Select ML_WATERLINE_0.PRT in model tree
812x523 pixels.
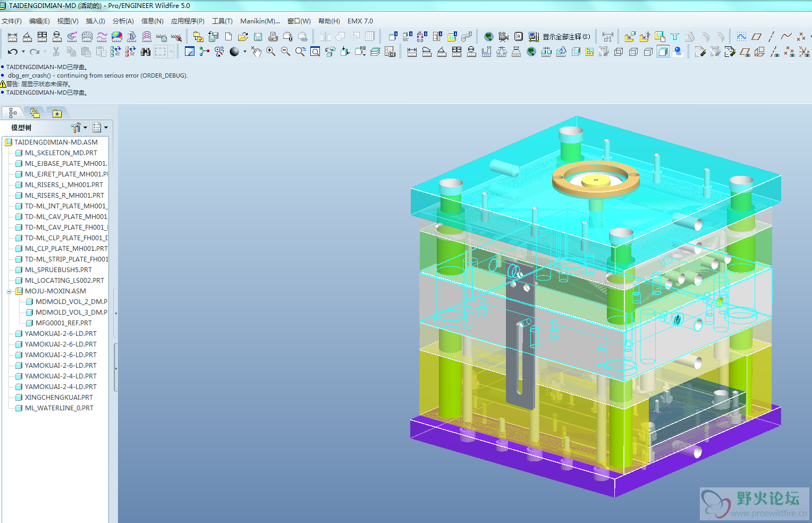click(x=59, y=408)
